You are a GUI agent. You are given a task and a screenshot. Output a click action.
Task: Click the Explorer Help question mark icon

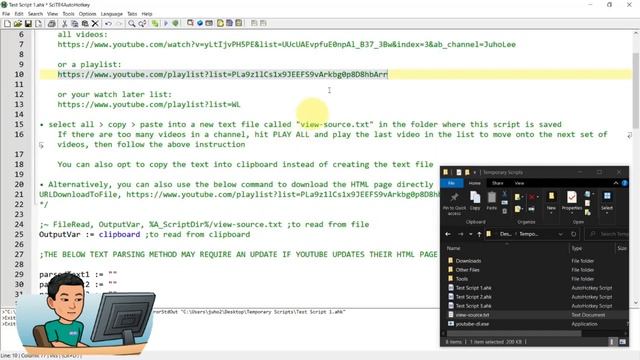(624, 183)
